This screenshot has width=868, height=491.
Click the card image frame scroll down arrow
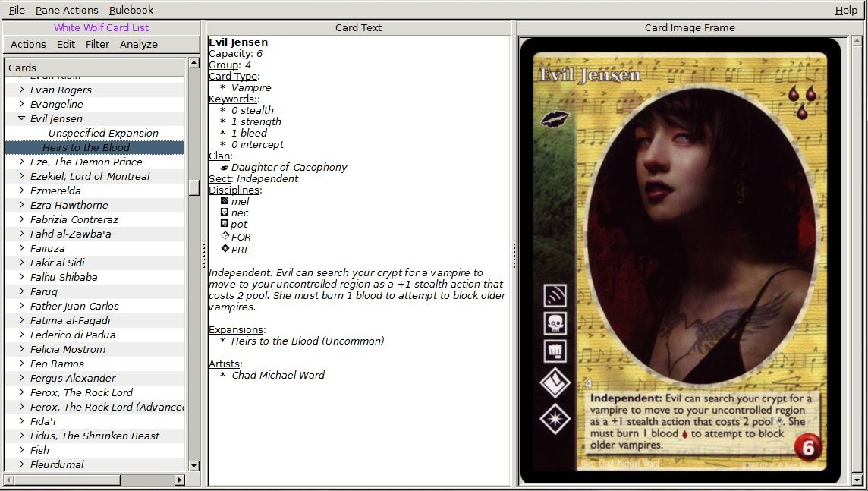tap(857, 480)
